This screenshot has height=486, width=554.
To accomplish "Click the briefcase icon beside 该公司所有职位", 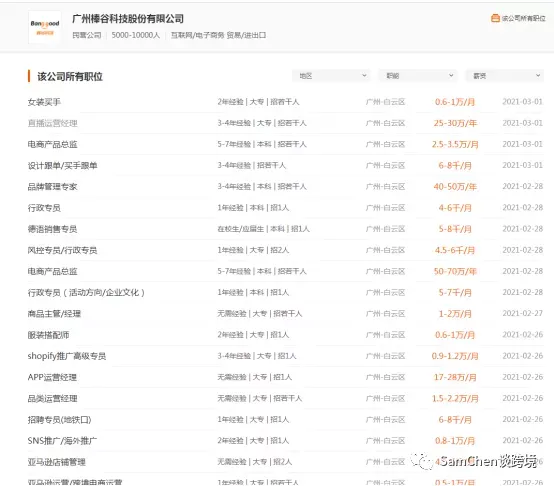I will point(495,18).
